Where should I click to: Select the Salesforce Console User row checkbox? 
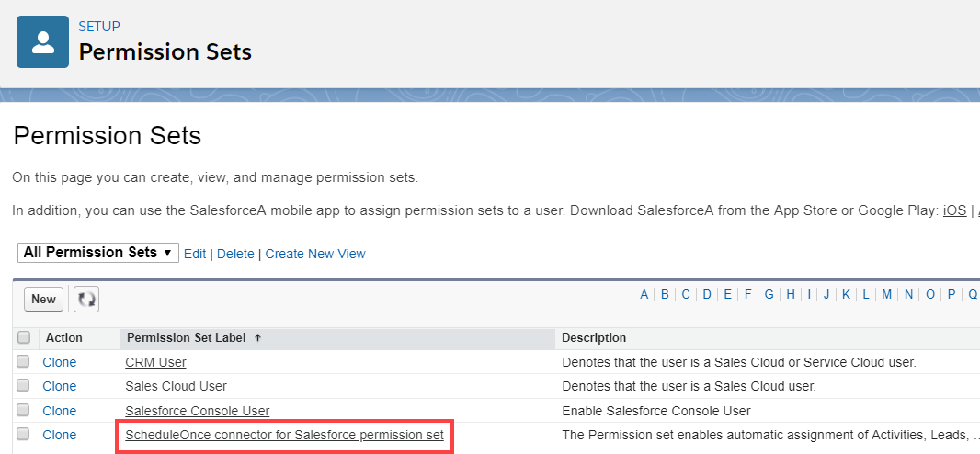[24, 411]
